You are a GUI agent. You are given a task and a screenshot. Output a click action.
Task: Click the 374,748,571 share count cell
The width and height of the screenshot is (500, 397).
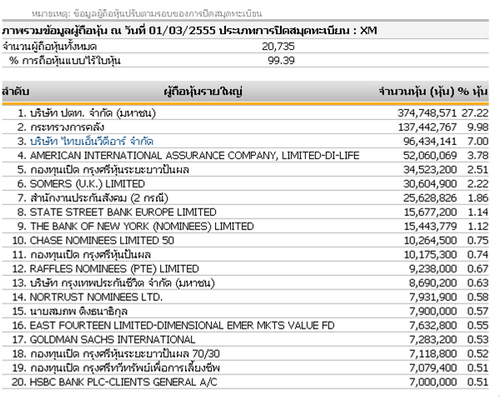pyautogui.click(x=427, y=113)
